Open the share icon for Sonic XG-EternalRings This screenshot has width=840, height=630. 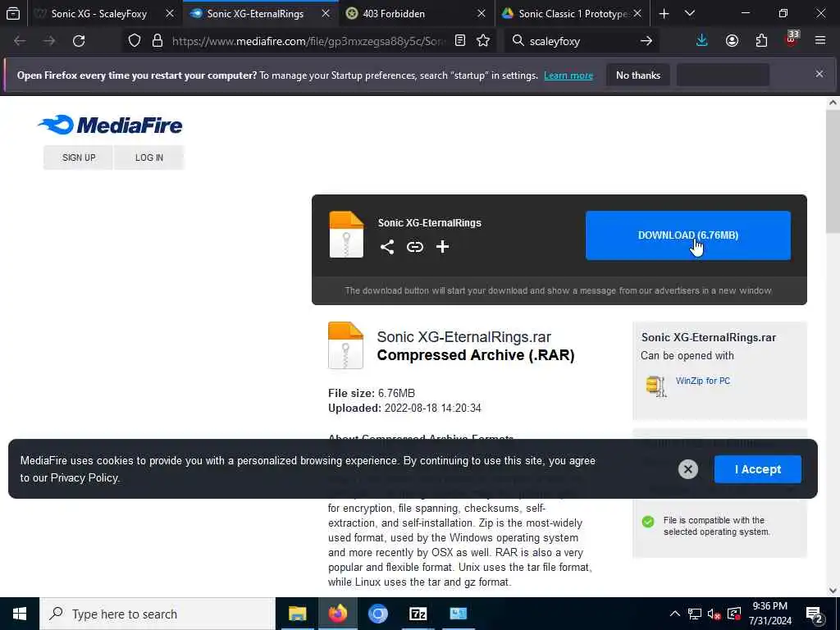point(387,246)
